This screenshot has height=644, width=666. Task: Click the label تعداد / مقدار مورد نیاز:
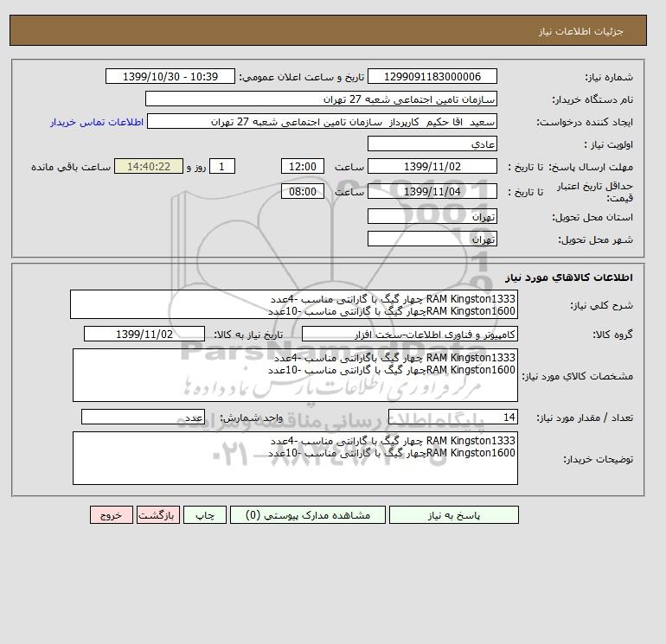point(585,418)
